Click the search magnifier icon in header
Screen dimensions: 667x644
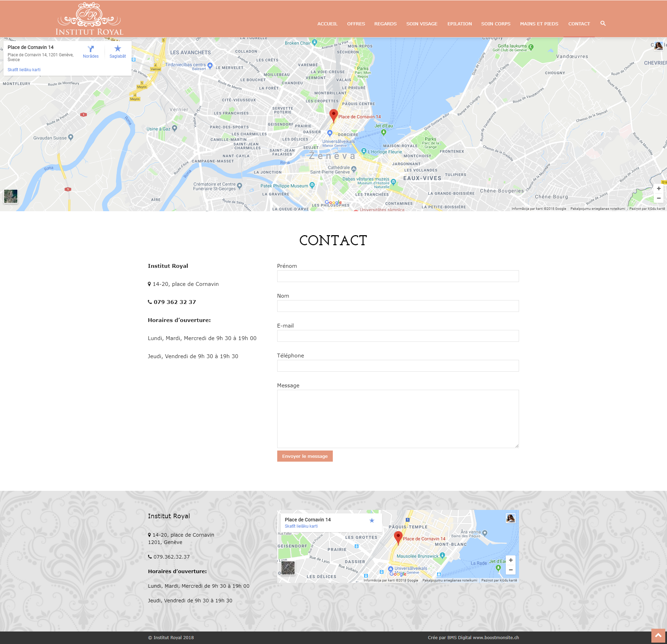[603, 23]
